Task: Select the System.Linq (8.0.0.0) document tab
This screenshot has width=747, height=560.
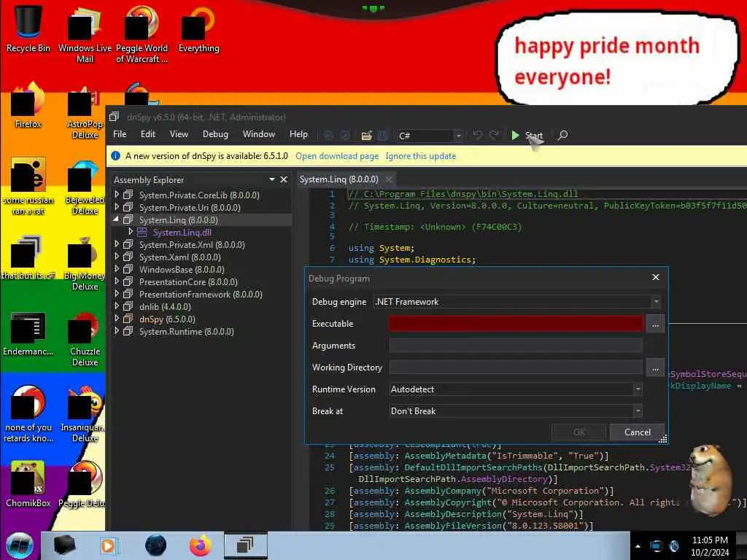Action: 338,179
